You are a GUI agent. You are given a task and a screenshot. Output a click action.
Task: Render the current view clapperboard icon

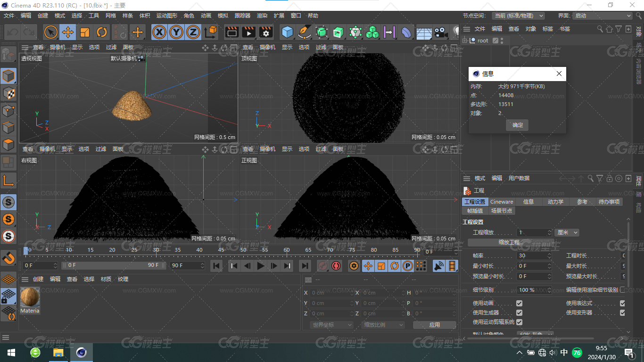point(231,32)
